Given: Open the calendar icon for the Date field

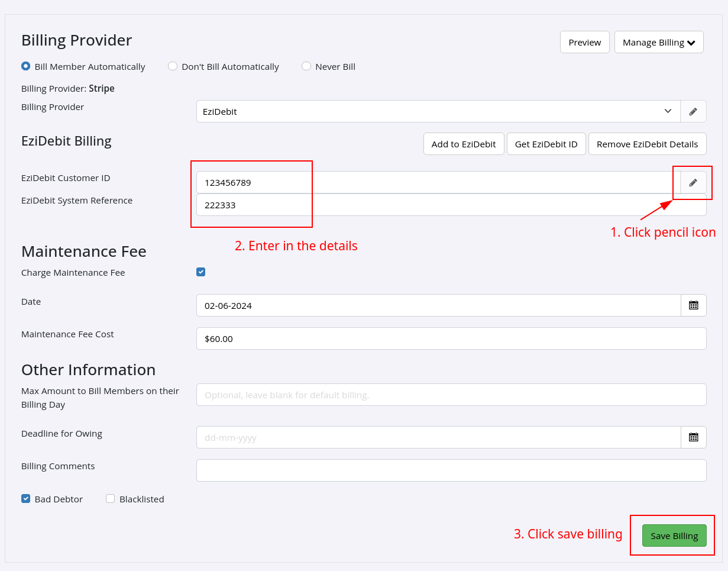Looking at the screenshot, I should point(693,305).
